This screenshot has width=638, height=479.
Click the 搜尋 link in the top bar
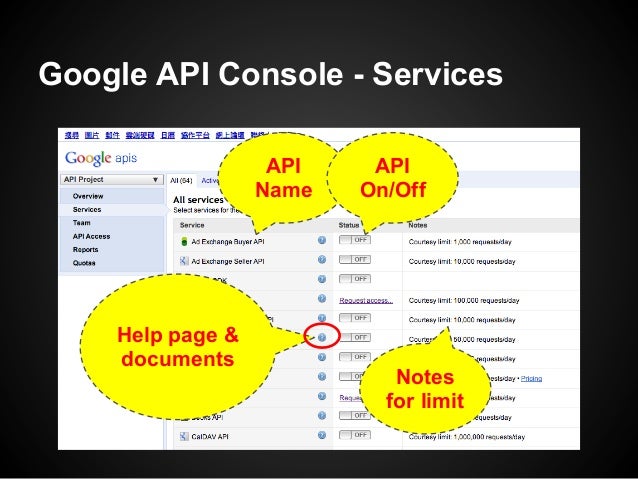pos(72,135)
